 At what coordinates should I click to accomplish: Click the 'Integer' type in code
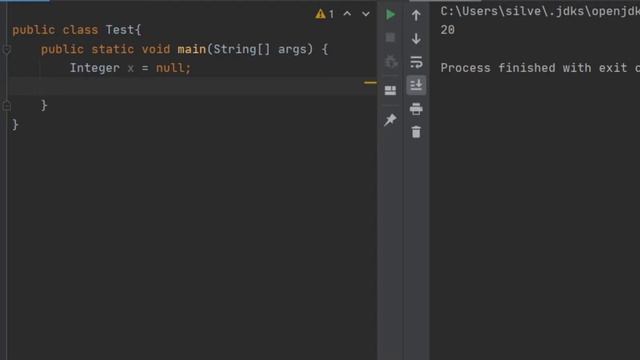click(94, 68)
